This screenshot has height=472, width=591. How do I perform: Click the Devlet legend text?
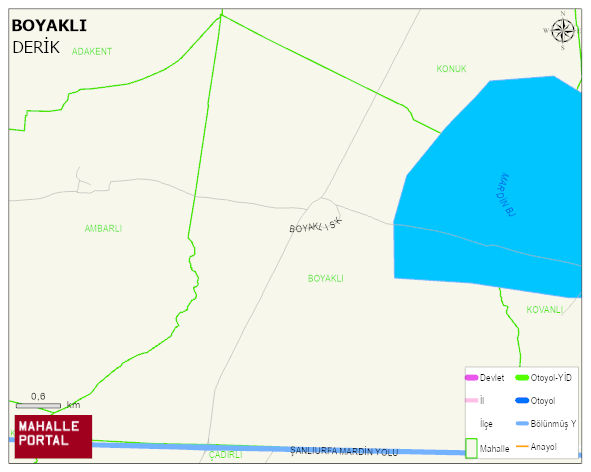(492, 378)
